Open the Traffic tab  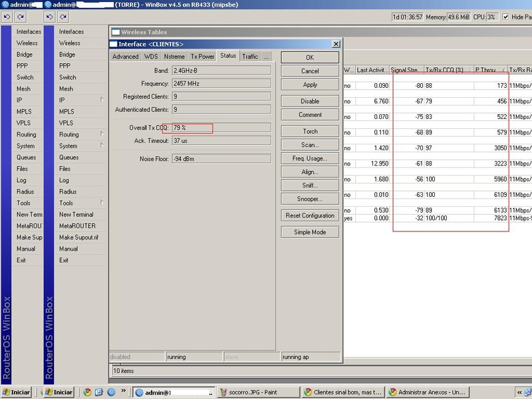(x=250, y=57)
